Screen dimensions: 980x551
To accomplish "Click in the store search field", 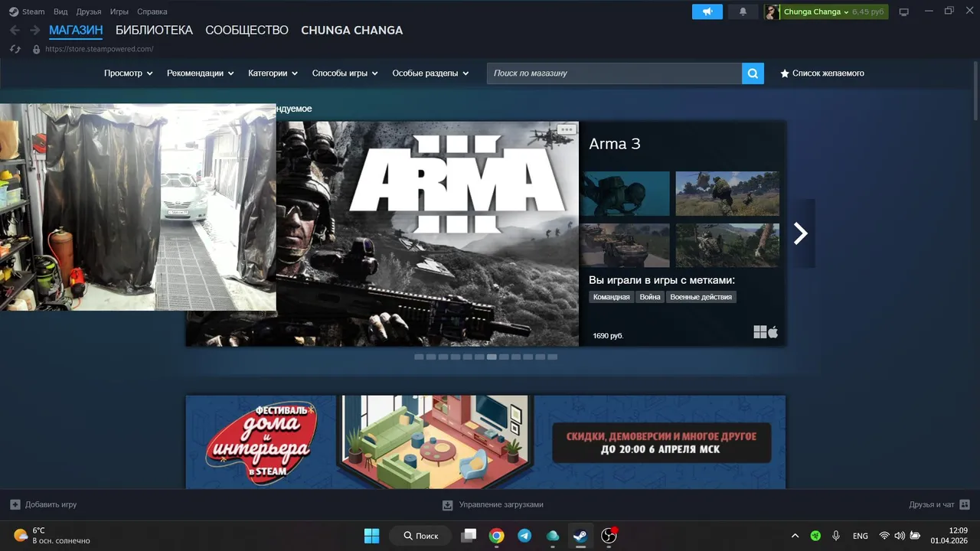I will pos(614,73).
